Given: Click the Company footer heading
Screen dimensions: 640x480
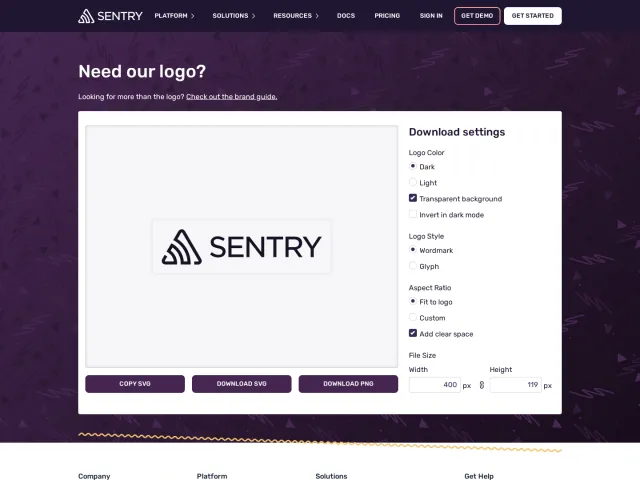Looking at the screenshot, I should [x=94, y=476].
